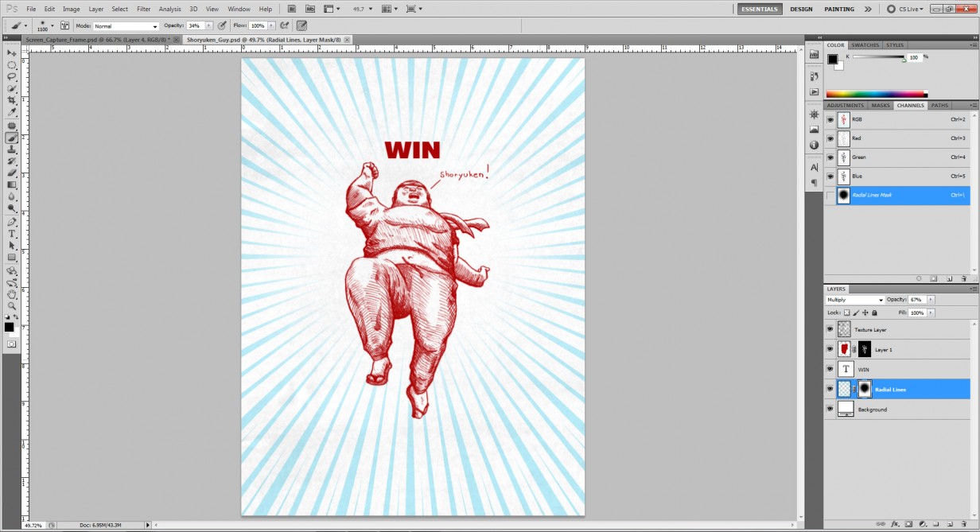Select the Clone Stamp tool
The image size is (980, 532).
point(11,150)
